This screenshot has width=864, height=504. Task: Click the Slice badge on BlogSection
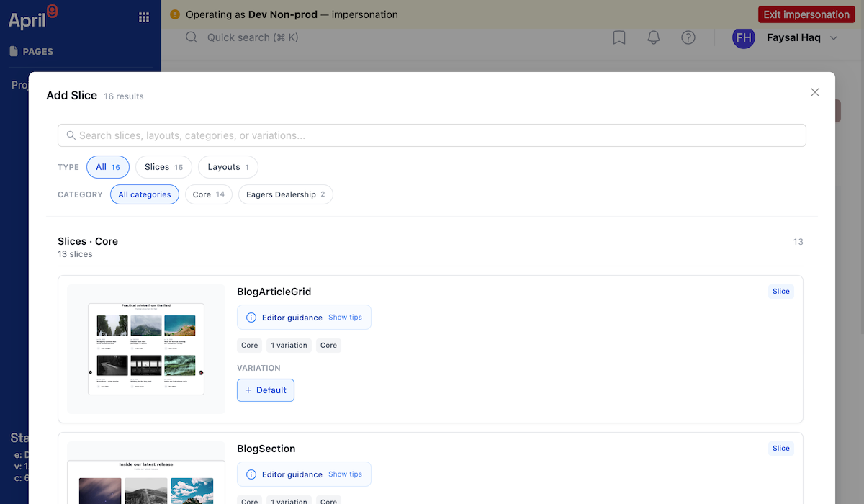click(781, 449)
